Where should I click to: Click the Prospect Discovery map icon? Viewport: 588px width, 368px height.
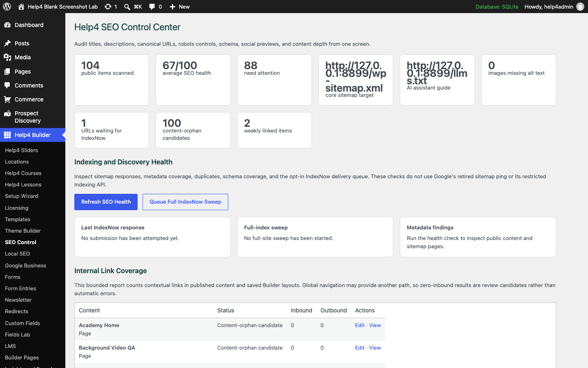pyautogui.click(x=7, y=113)
